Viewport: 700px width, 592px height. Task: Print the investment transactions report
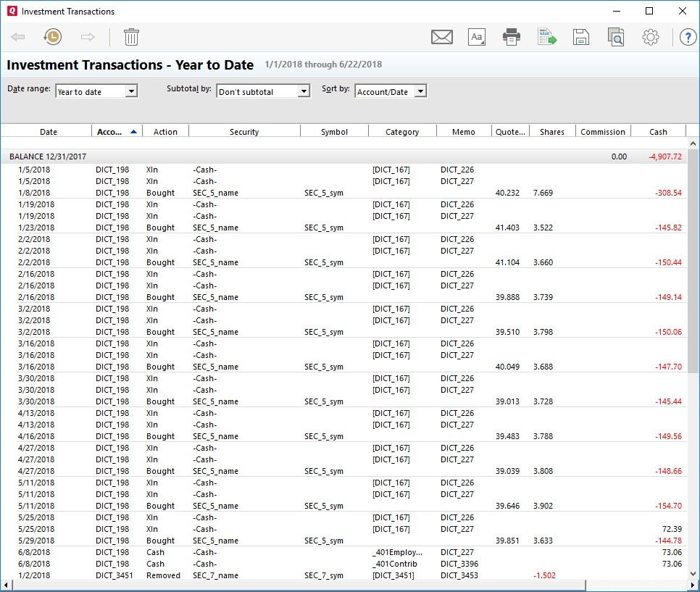click(x=512, y=37)
